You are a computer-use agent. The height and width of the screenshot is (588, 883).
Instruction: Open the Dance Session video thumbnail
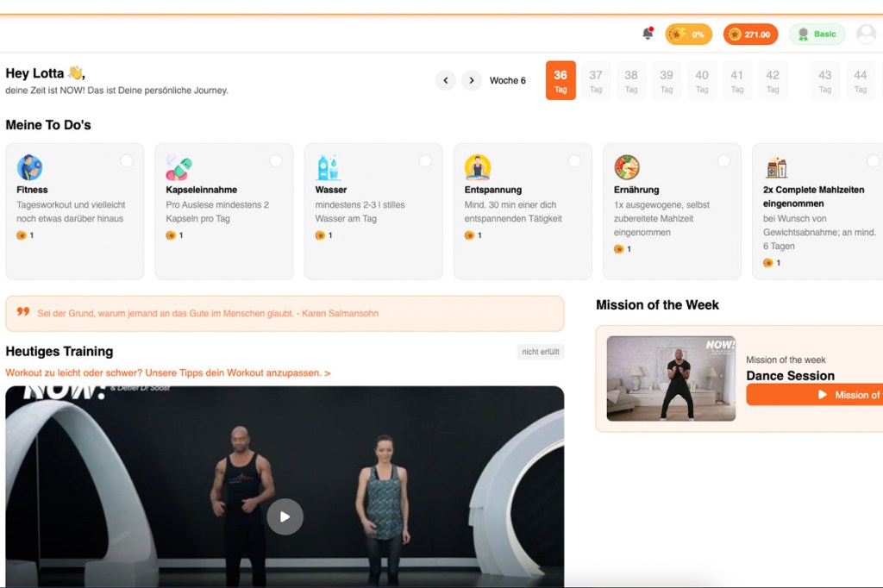671,378
